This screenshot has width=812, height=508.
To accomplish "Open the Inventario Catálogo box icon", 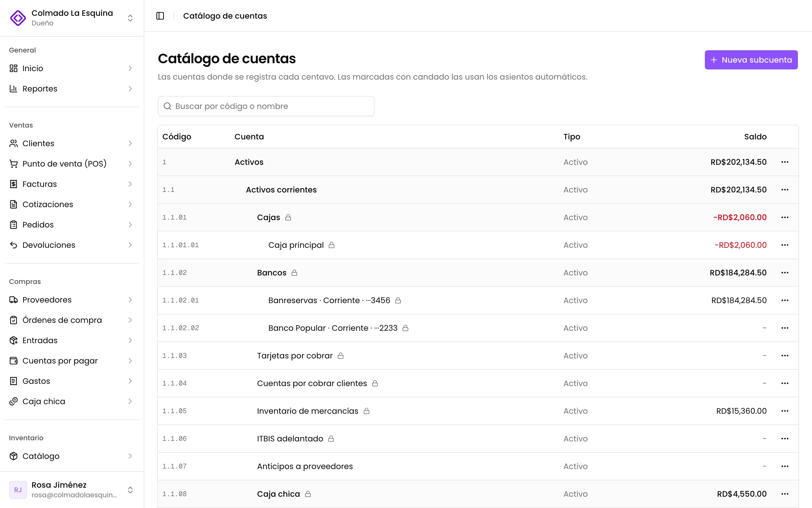I will click(14, 456).
